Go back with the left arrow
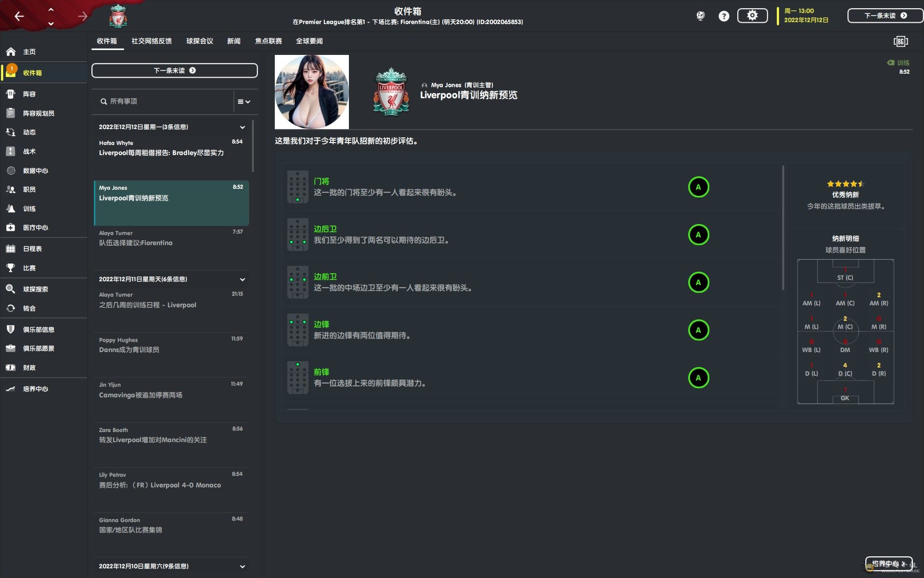This screenshot has height=578, width=924. coord(19,16)
